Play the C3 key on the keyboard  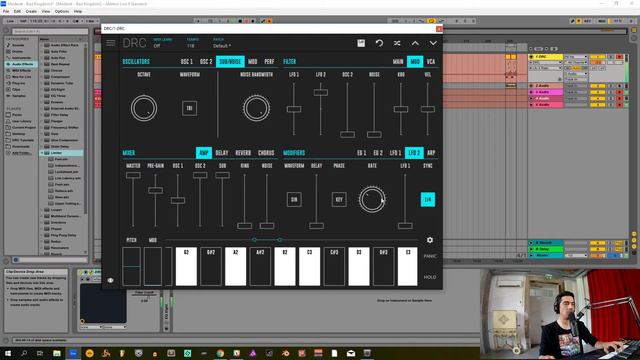[x=309, y=266]
